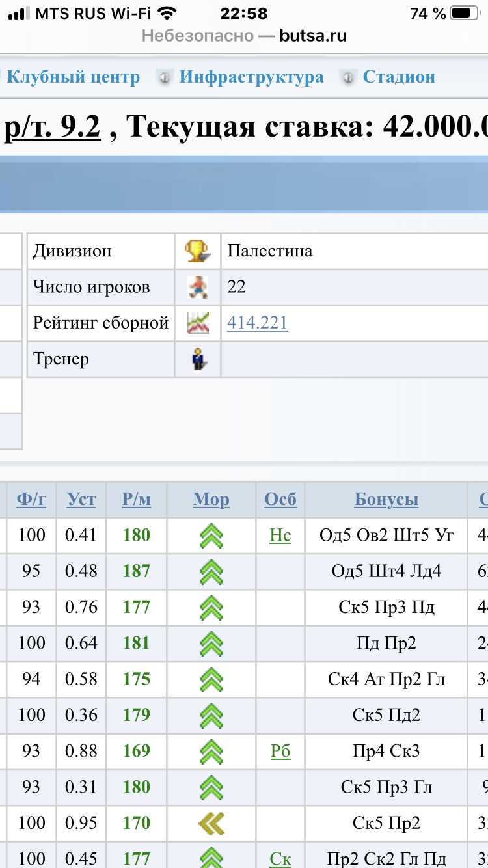The image size is (488, 868).
Task: Click the icon before Инфраструктура menu item
Action: pyautogui.click(x=165, y=77)
